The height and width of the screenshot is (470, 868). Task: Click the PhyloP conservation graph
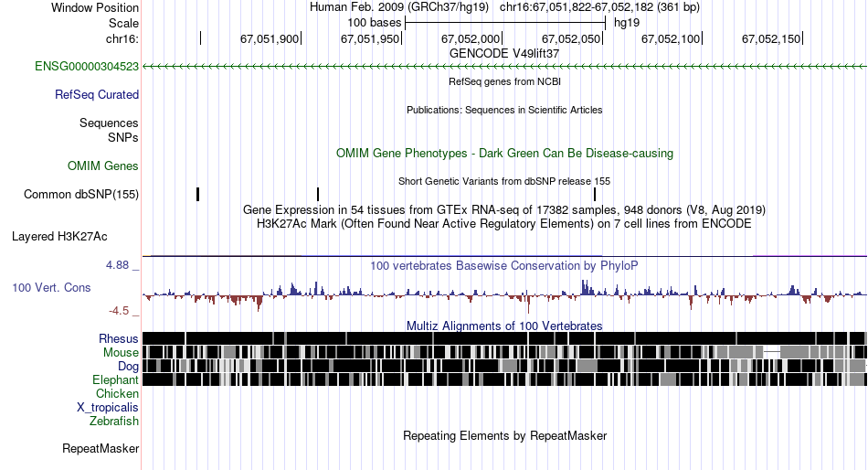click(504, 294)
